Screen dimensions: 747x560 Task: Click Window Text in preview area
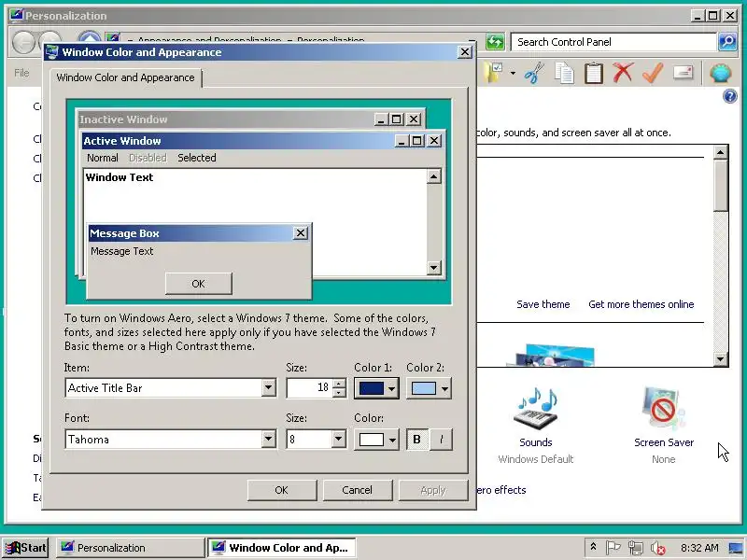click(120, 177)
